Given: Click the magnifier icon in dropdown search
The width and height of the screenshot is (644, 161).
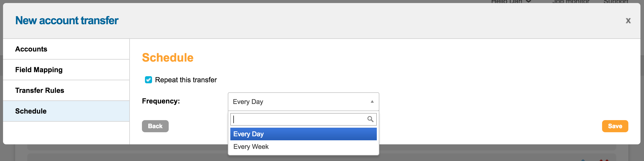Looking at the screenshot, I should pos(370,119).
